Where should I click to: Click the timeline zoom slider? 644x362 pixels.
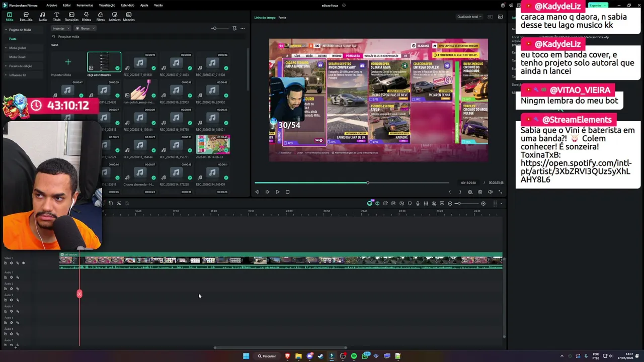(x=466, y=203)
